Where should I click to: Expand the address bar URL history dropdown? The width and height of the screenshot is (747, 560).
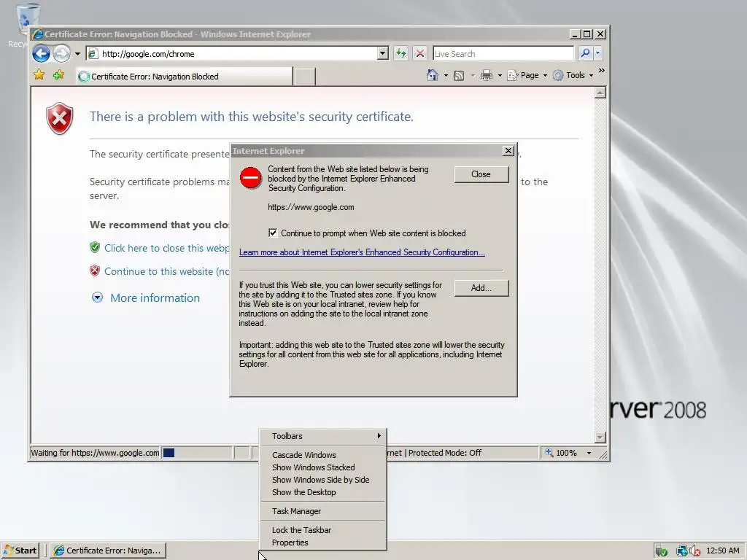[382, 53]
